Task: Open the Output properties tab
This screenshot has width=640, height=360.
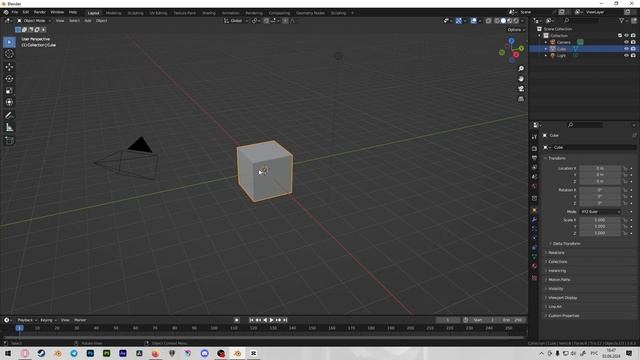Action: tap(534, 158)
